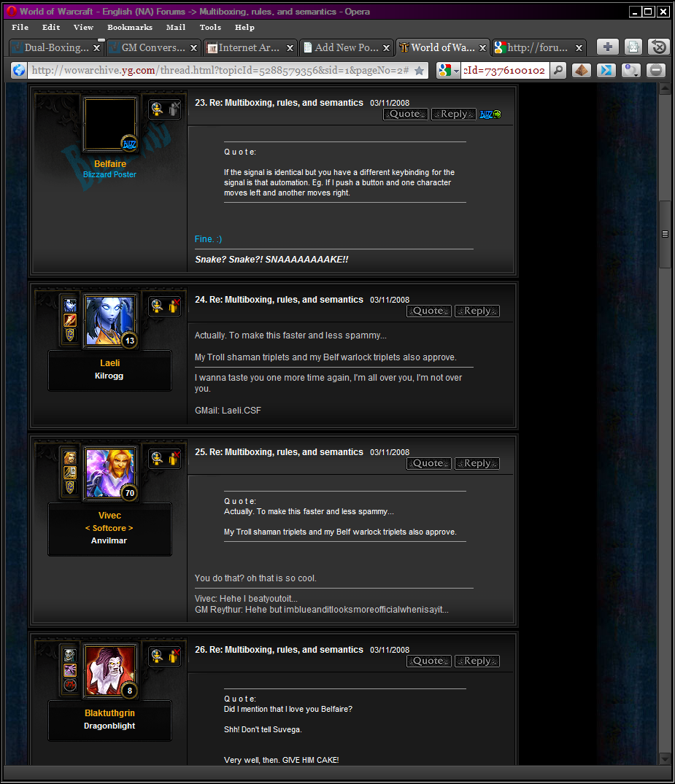Viewport: 675px width, 784px height.
Task: Quote post 23 by Belfaire
Action: [405, 114]
